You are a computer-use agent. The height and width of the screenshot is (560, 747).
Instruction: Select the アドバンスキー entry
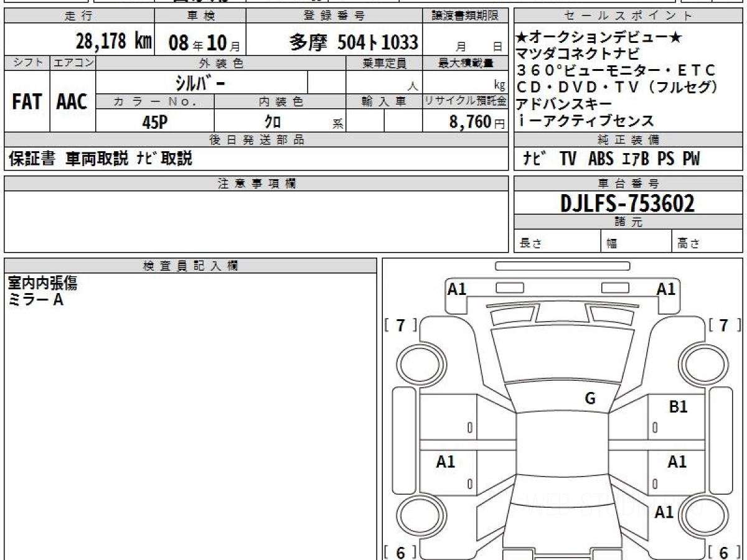tap(564, 104)
